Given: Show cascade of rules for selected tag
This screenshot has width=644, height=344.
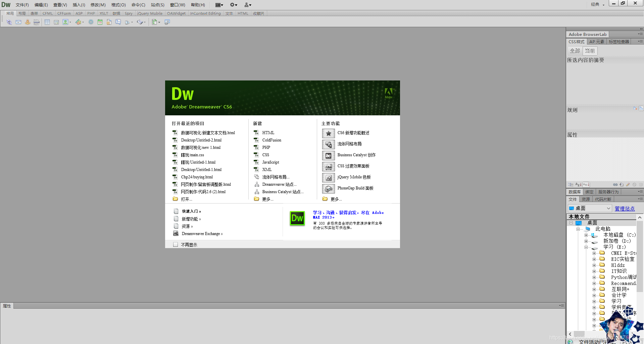Looking at the screenshot, I should click(641, 108).
